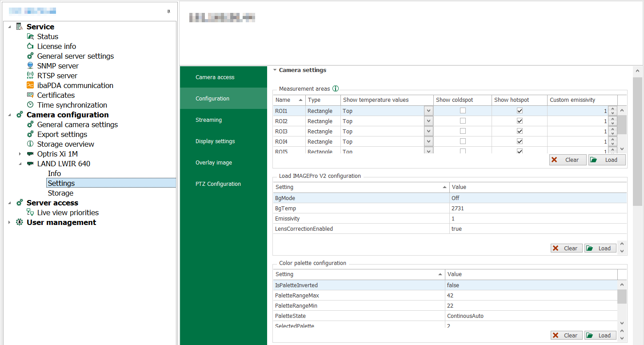Expand the User management node
The width and height of the screenshot is (644, 345).
[9, 222]
